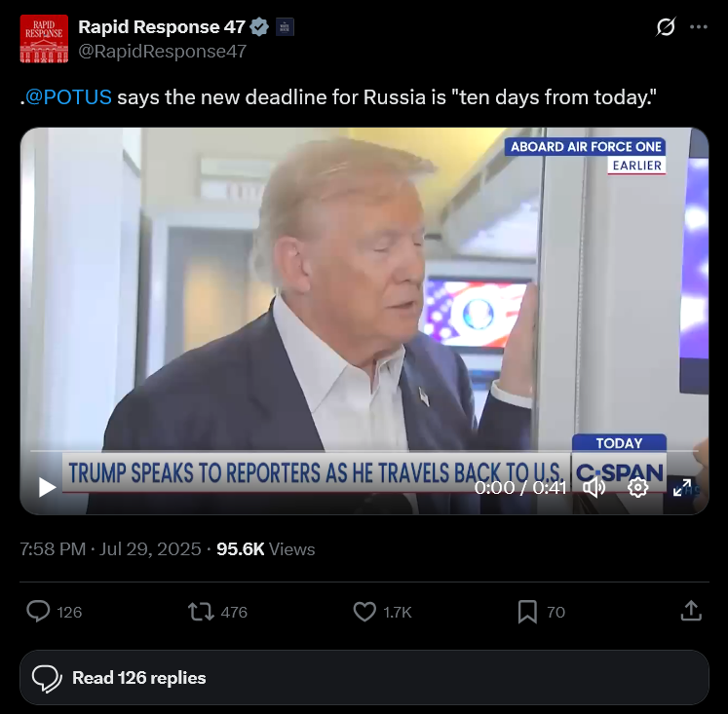
Task: Click Read 126 replies button
Action: point(364,677)
